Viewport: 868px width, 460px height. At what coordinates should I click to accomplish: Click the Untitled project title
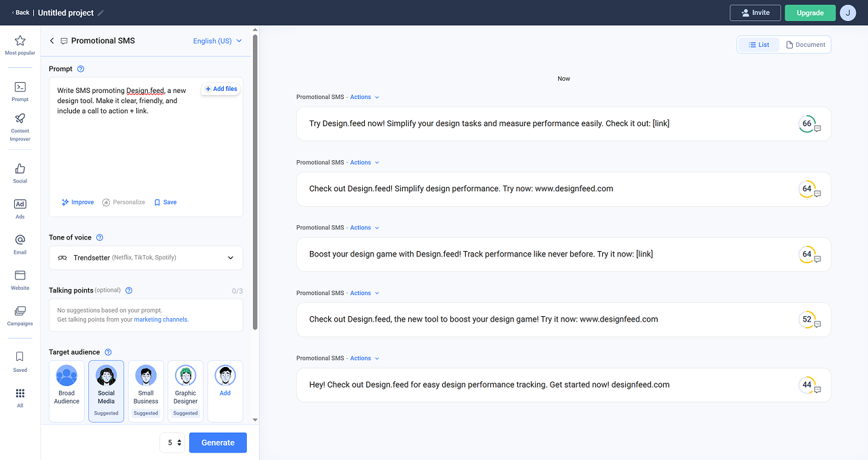(66, 13)
